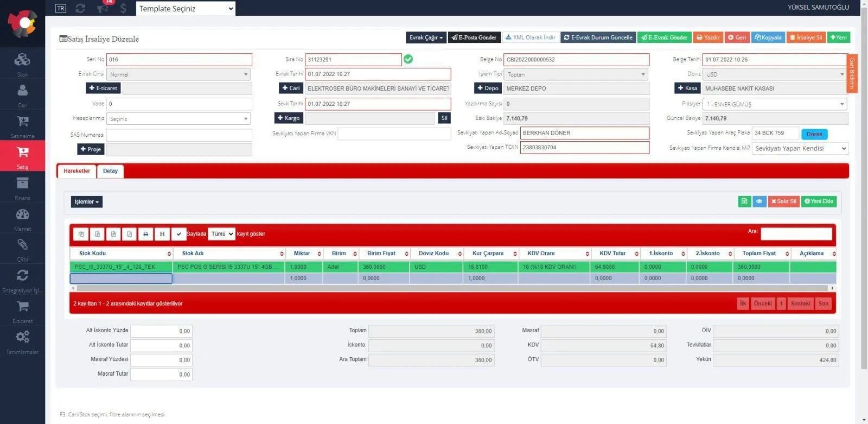
Task: Click the horizontal scrollbar under the table
Action: click(x=452, y=288)
